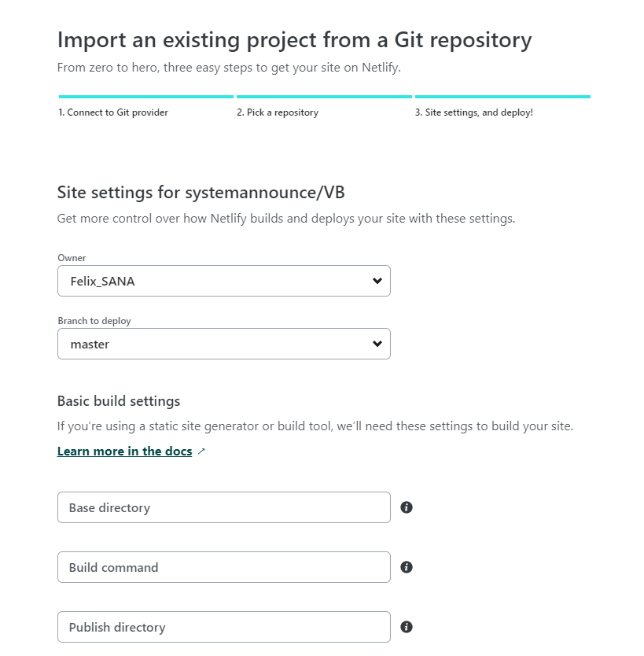Screen dimensions: 644x656
Task: Click the chevron arrow in the Owner field
Action: 377,281
